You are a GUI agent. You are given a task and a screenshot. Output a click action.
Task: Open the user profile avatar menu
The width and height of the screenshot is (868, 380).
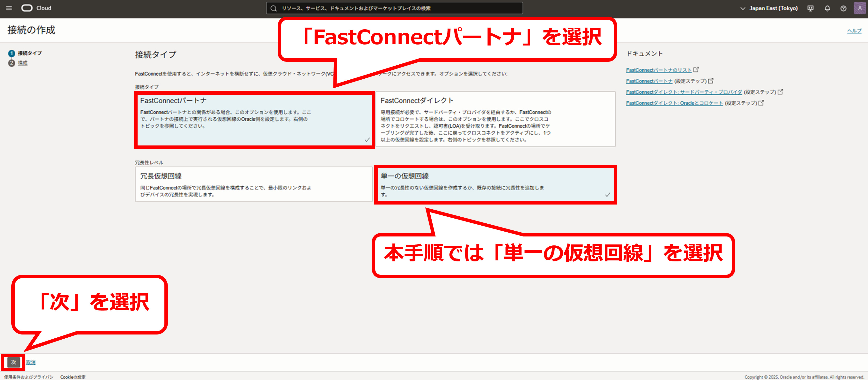(860, 8)
